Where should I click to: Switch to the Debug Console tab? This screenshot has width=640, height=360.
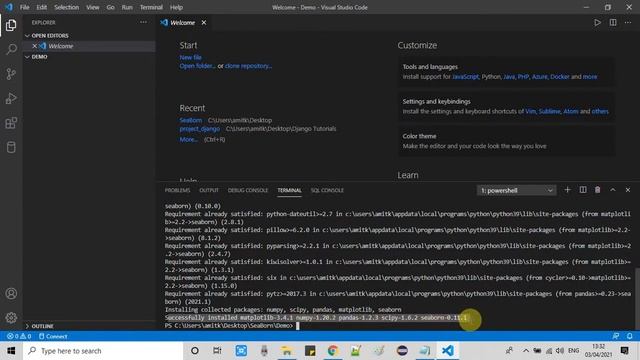coord(248,190)
